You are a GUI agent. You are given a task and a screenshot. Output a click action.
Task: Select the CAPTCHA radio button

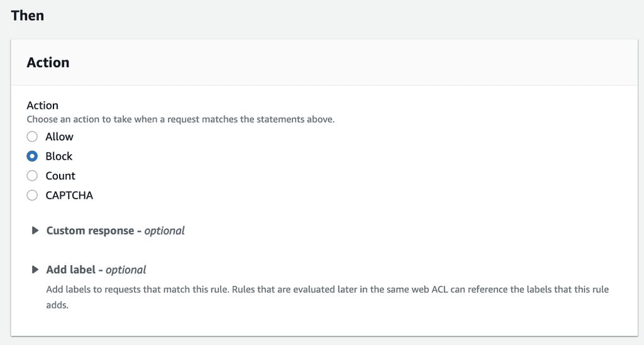pyautogui.click(x=32, y=195)
